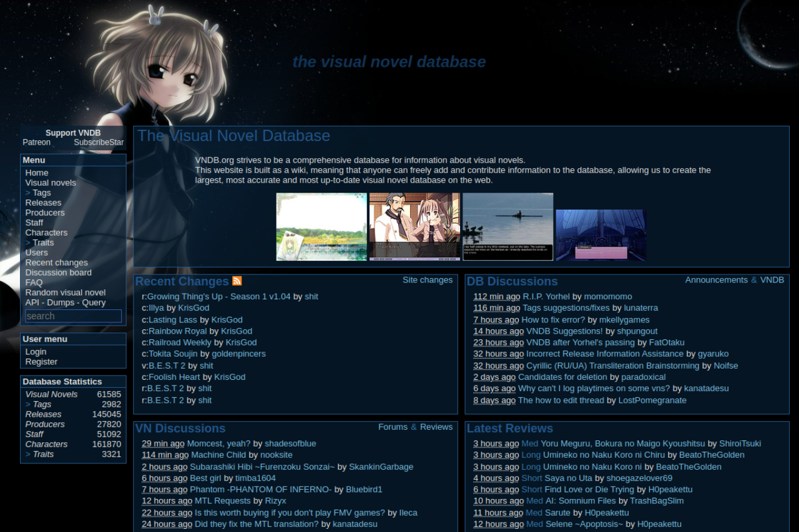
Task: Open Tokita Soujin character entry
Action: click(173, 354)
